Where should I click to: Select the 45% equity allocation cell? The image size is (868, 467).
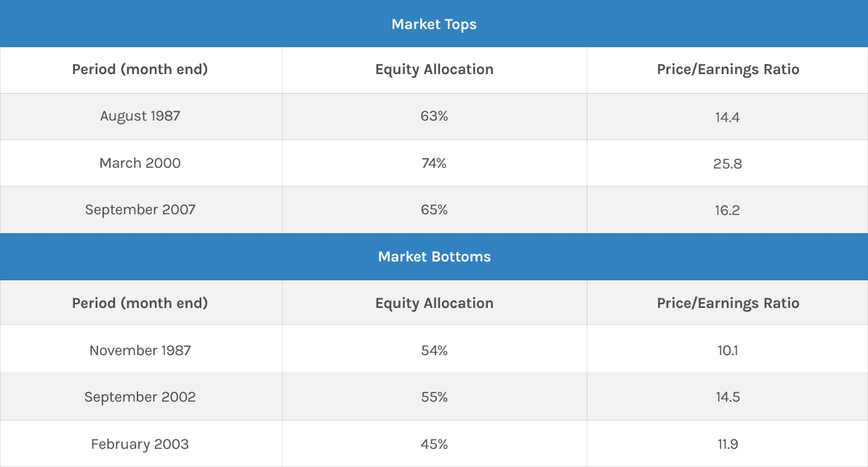(434, 444)
